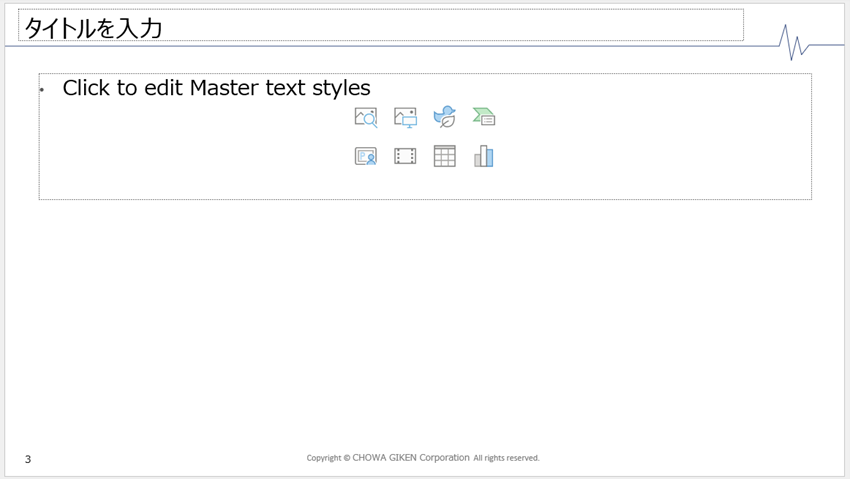Click 'CHOWA GIKEN Corporation' in the footer
This screenshot has height=479, width=850.
click(x=411, y=458)
